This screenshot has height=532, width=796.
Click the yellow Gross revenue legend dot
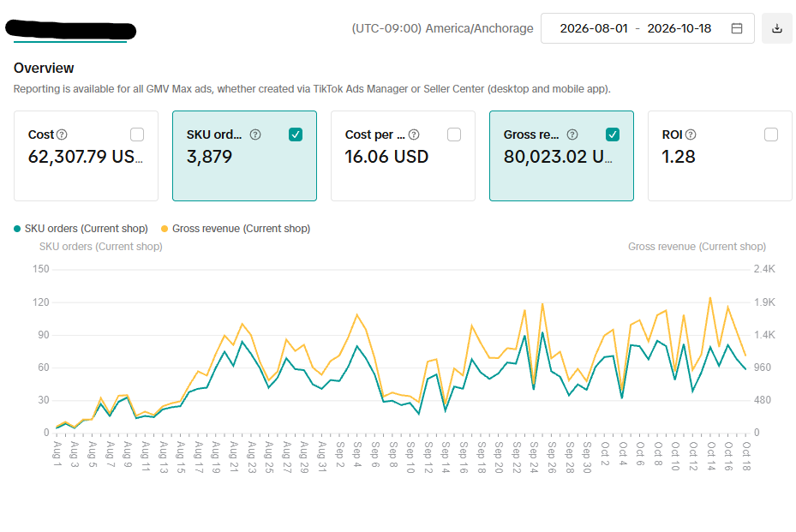pos(165,229)
